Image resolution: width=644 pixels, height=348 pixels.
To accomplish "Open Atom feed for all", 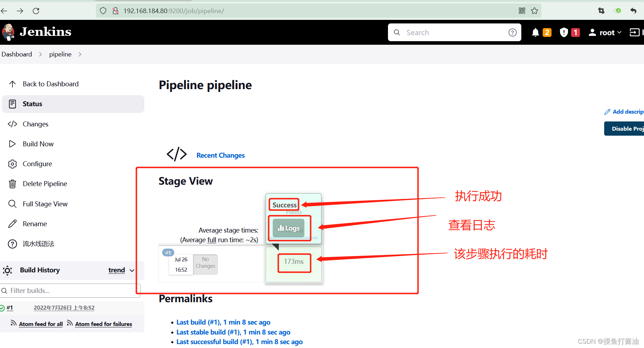I will [41, 324].
